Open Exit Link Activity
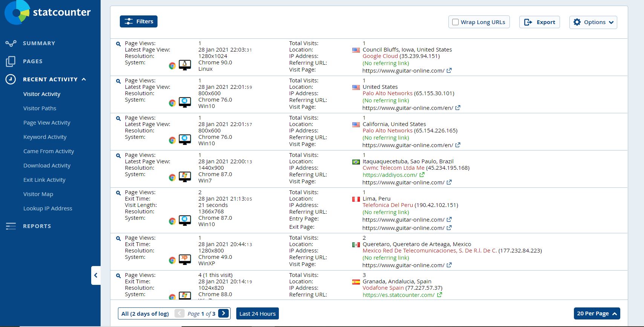 pos(44,180)
